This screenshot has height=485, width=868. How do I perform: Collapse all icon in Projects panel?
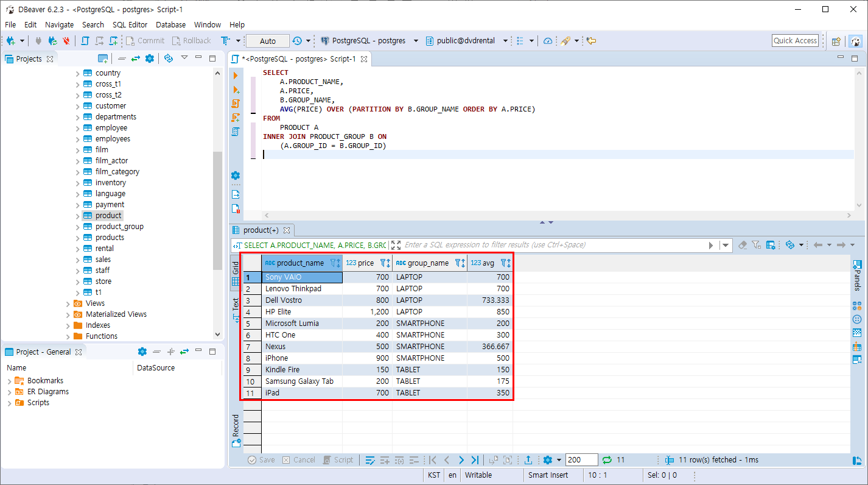(x=122, y=58)
